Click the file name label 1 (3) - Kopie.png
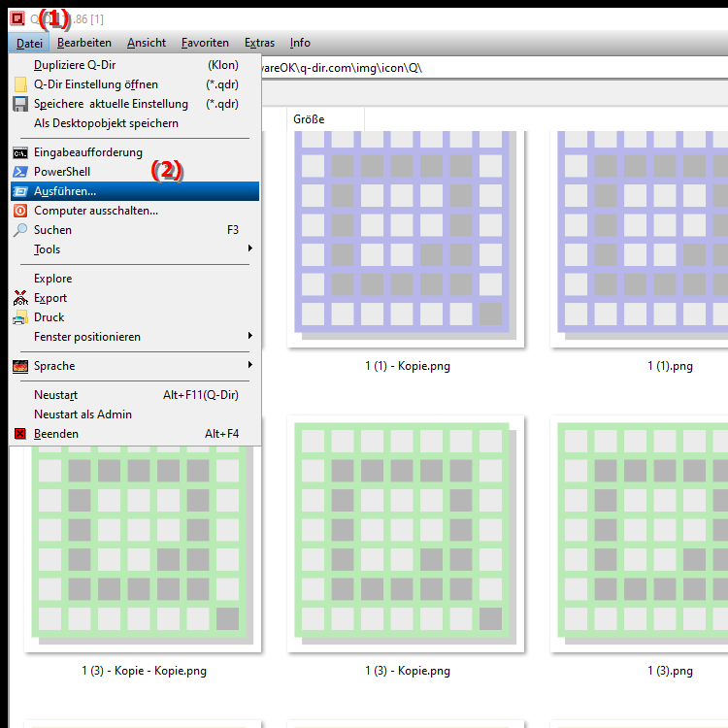The image size is (728, 728). [x=408, y=672]
